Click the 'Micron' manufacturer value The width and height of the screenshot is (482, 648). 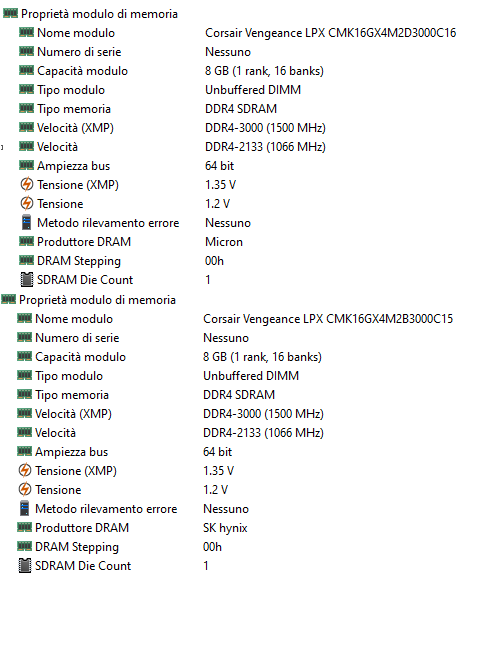[x=224, y=242]
